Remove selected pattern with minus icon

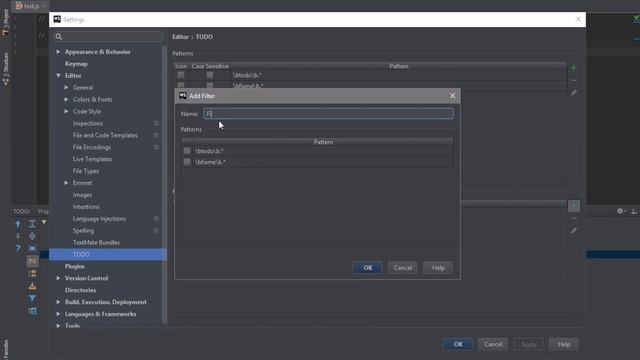pos(573,80)
